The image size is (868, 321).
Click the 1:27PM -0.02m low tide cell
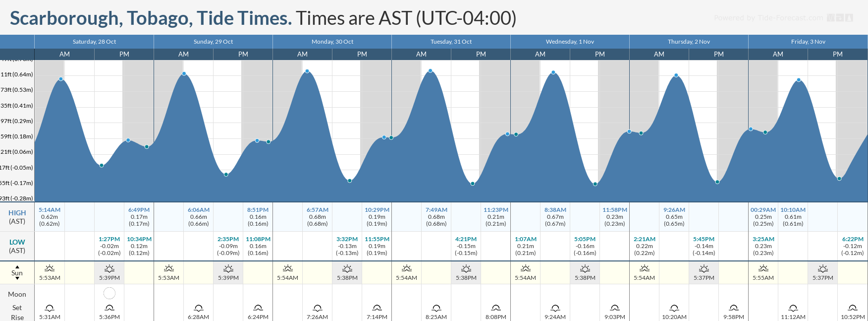[x=109, y=246]
